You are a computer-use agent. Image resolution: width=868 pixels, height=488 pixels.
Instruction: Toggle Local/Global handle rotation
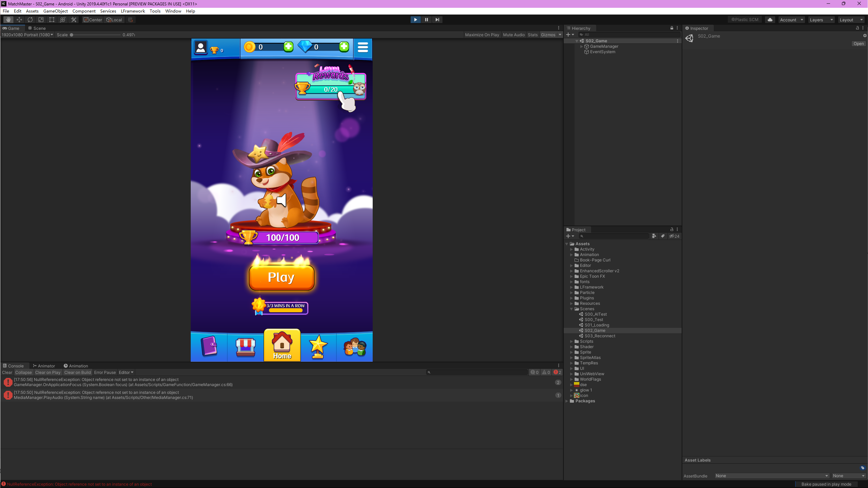pyautogui.click(x=114, y=20)
